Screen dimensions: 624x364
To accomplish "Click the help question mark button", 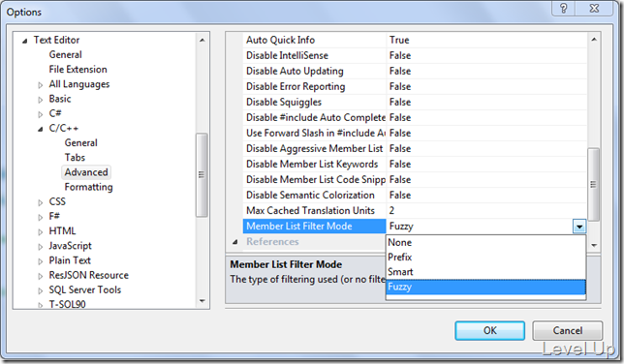I will pyautogui.click(x=564, y=9).
